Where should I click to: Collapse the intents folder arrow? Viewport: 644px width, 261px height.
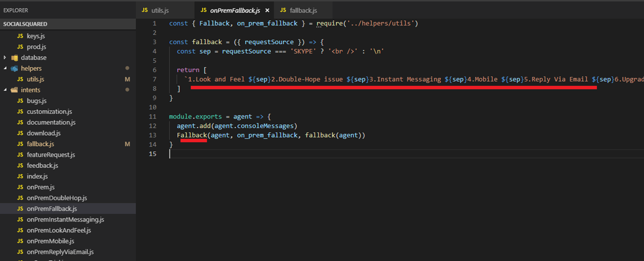click(5, 90)
